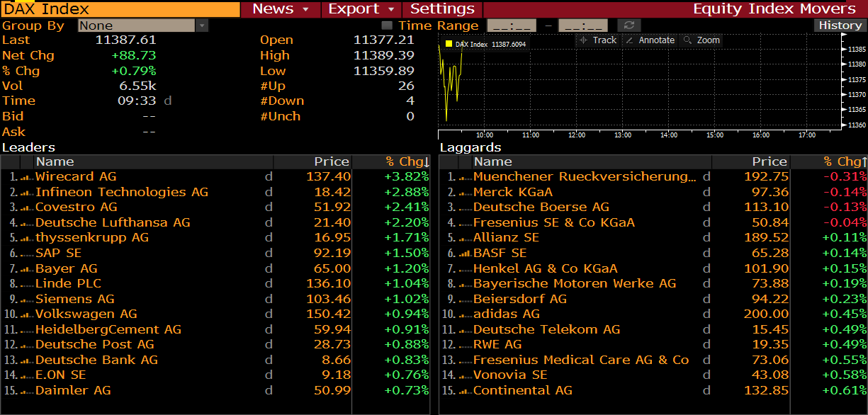868x415 pixels.
Task: Select the Henkel AG & Co KGaA row
Action: point(653,269)
